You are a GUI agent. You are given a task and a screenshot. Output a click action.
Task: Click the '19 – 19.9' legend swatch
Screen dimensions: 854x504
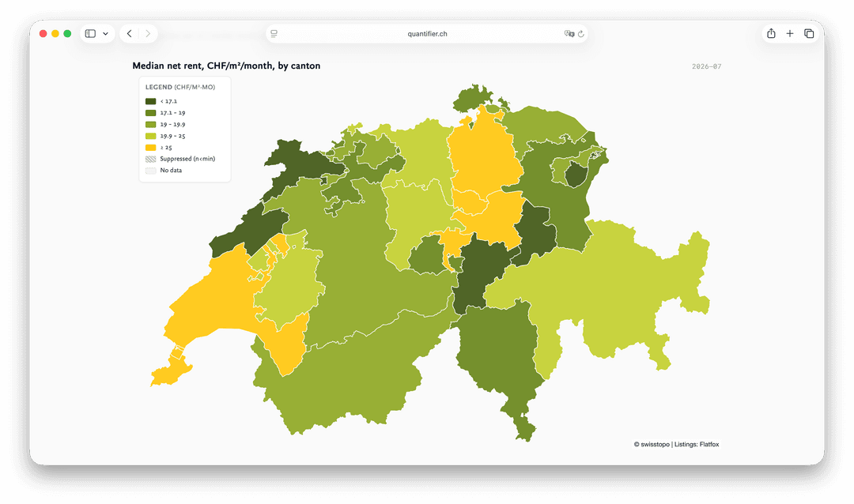(151, 124)
